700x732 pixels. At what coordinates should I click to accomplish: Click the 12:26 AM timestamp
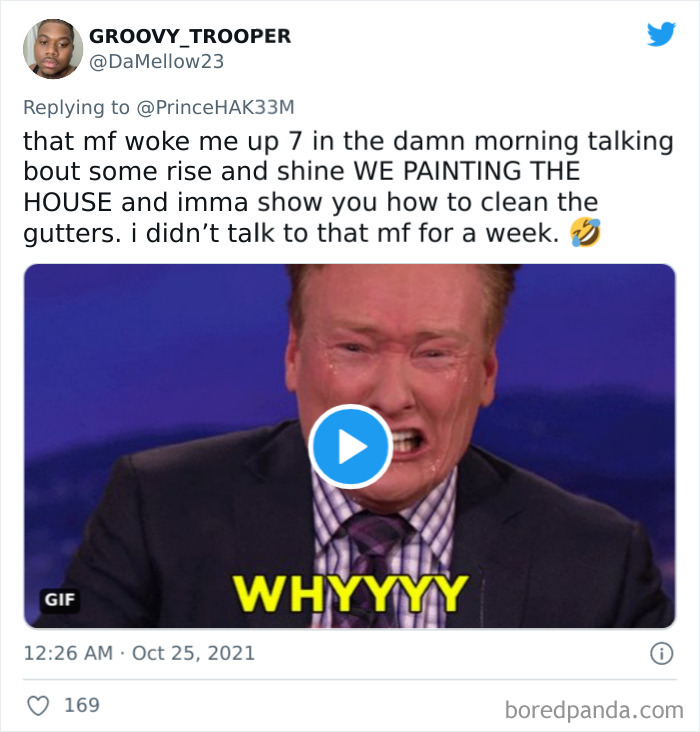pyautogui.click(x=68, y=653)
